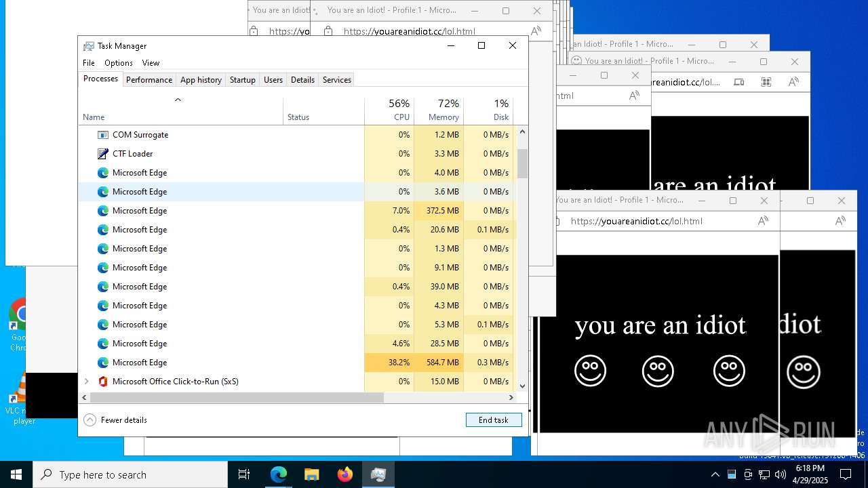Click the horizontal scrollbar thumb in Task Manager

point(237,398)
